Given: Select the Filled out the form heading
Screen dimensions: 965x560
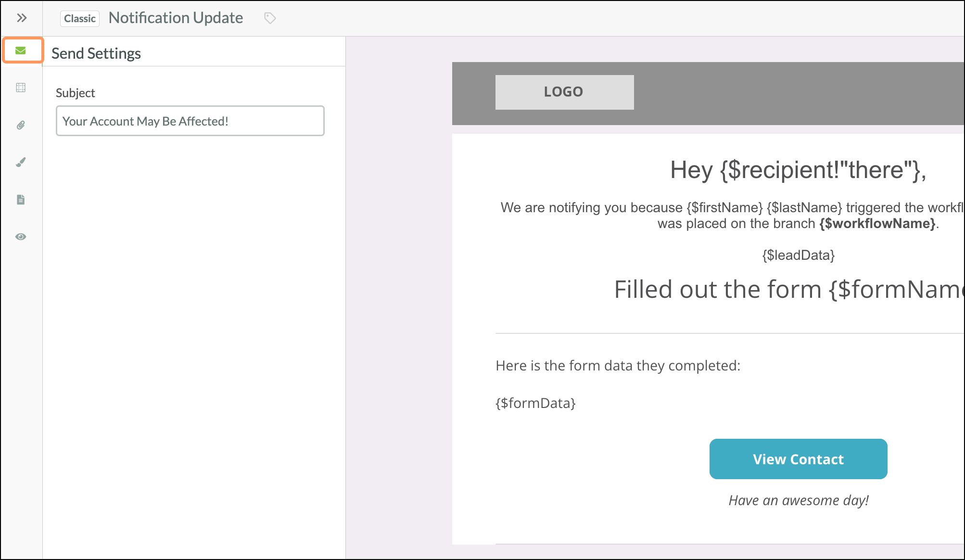Looking at the screenshot, I should click(789, 290).
